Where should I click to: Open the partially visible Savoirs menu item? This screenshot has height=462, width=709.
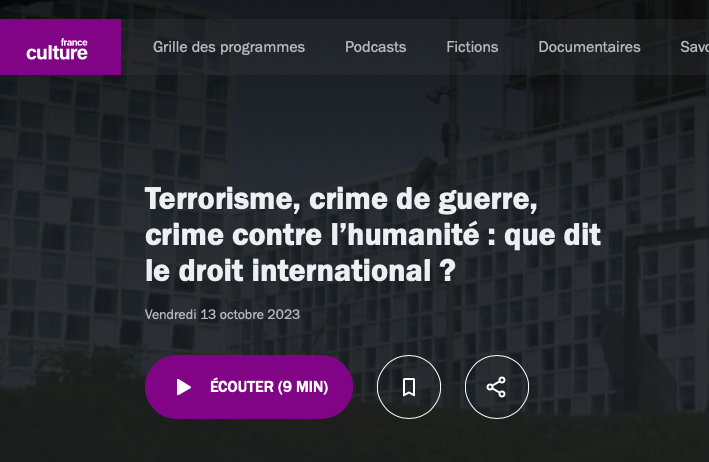[695, 47]
